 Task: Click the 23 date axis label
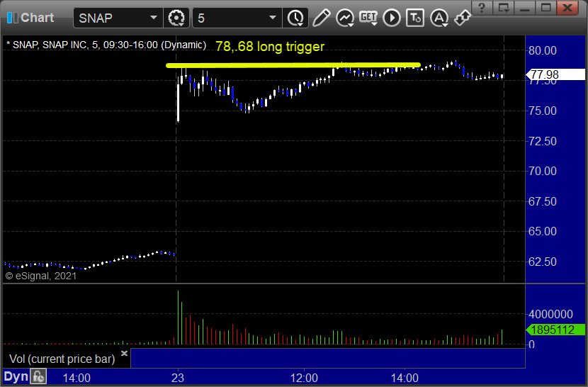click(178, 378)
